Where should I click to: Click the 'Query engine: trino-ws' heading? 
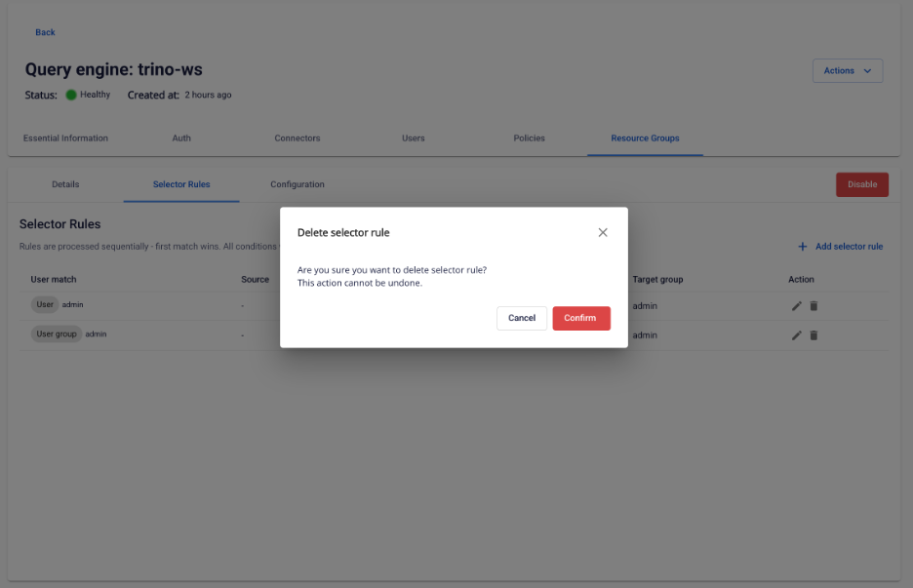[x=113, y=69]
